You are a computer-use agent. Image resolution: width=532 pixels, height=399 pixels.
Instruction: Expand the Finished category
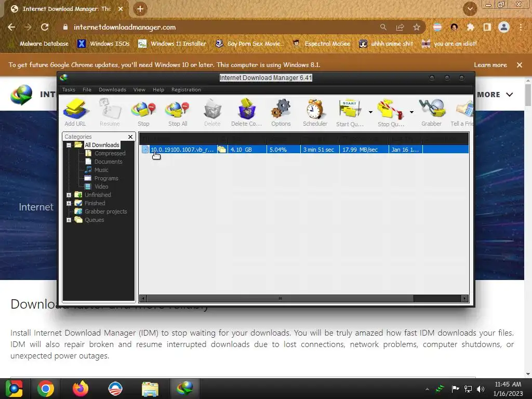(69, 203)
